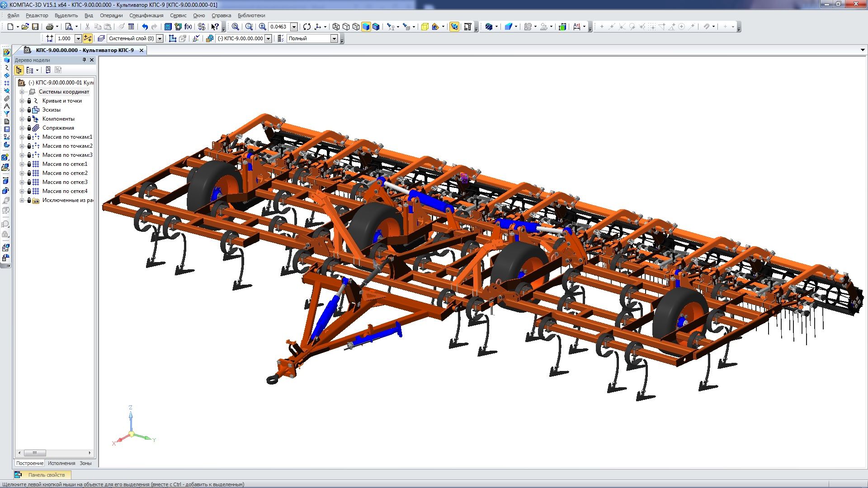
Task: Expand the Компоненты tree node
Action: tap(22, 119)
